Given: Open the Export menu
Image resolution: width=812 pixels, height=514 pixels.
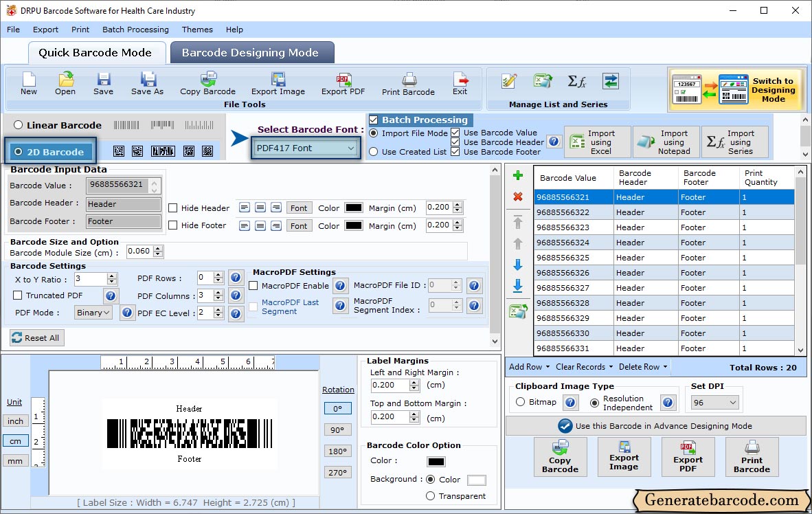Looking at the screenshot, I should click(x=45, y=30).
